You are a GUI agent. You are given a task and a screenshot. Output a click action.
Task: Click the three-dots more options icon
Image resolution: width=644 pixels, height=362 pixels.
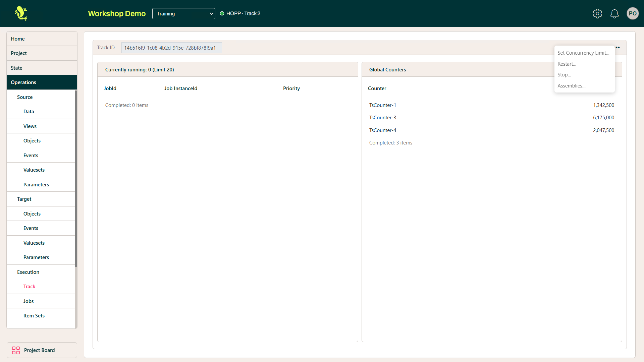tap(618, 48)
